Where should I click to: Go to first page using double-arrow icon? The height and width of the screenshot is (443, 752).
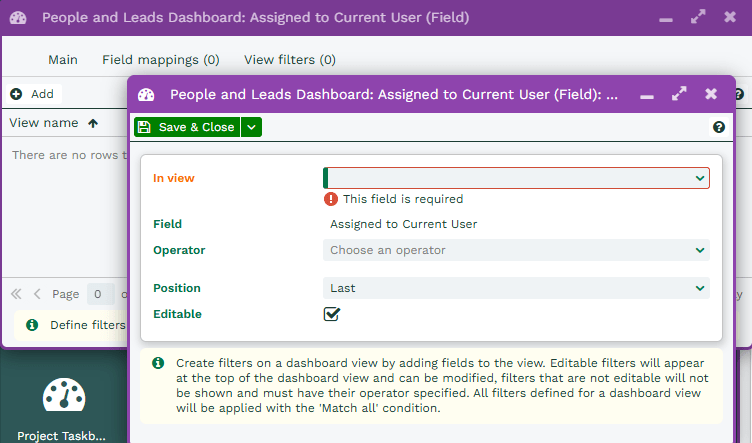16,294
